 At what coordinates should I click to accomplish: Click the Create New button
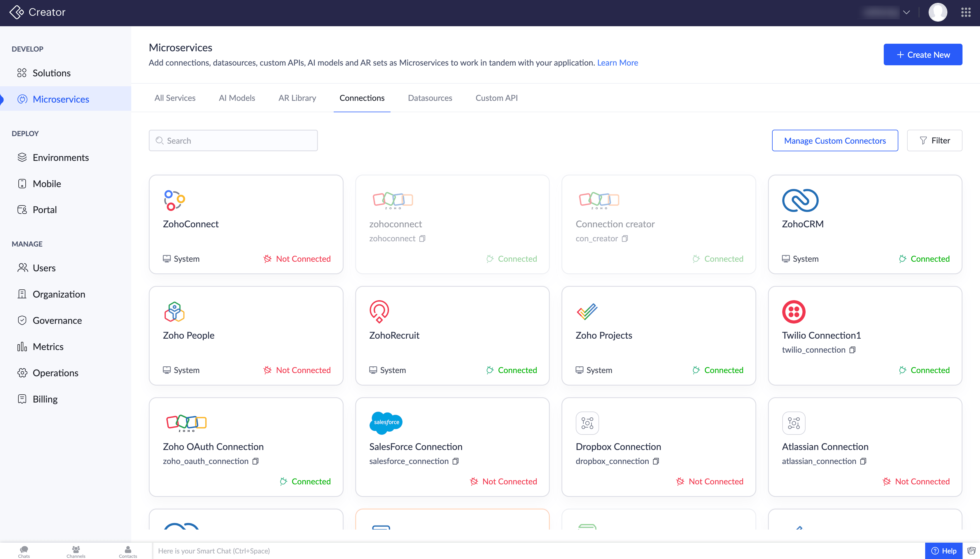point(923,55)
